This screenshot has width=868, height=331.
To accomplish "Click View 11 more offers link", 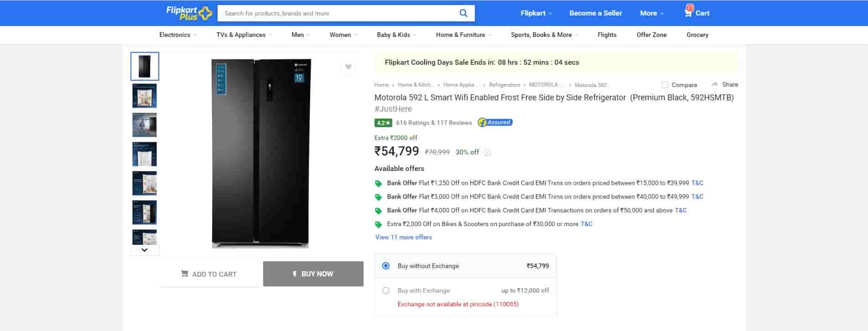I will click(x=403, y=237).
